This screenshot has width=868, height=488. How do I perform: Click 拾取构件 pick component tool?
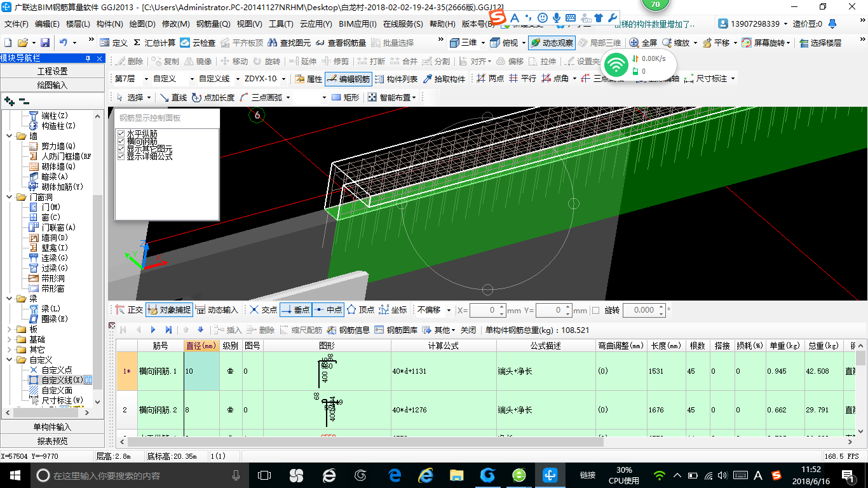click(x=444, y=79)
